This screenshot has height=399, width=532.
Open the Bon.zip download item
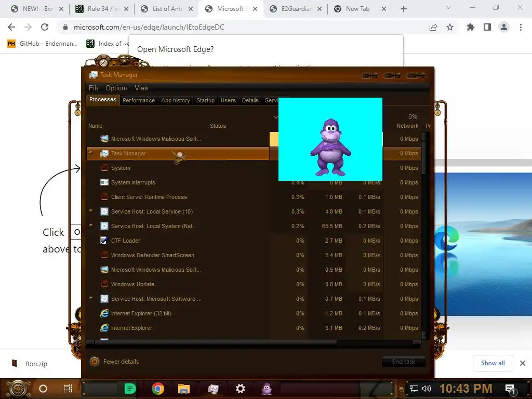pos(31,364)
